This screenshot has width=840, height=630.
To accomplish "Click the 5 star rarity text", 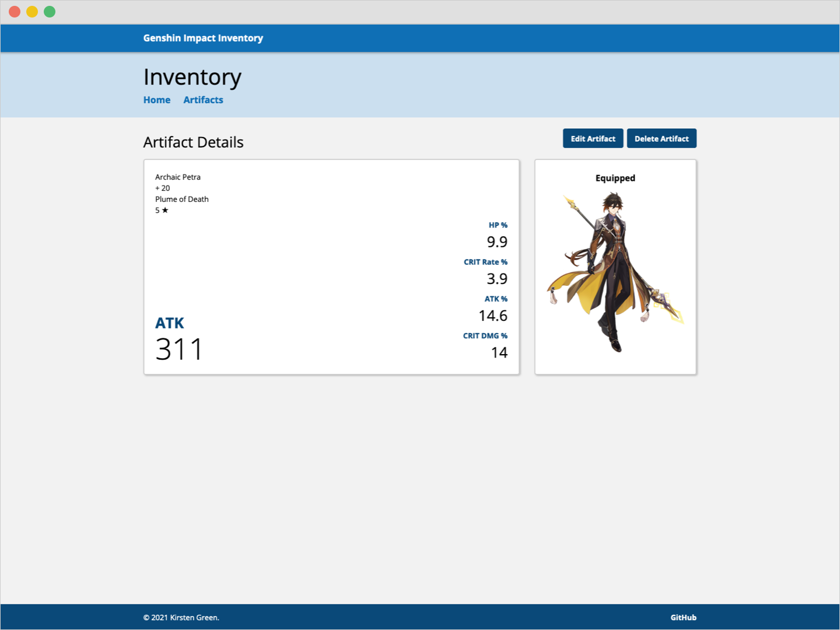I will pyautogui.click(x=162, y=210).
